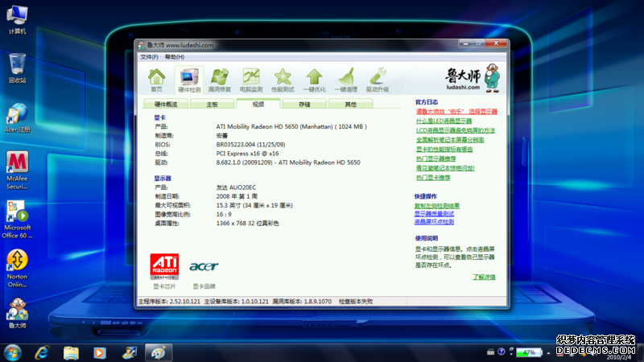Screen dimensions: 644x362
Task: Click the ATI Mobility Radeon HD 5650 (Manhattan) product value
Action: coord(291,127)
